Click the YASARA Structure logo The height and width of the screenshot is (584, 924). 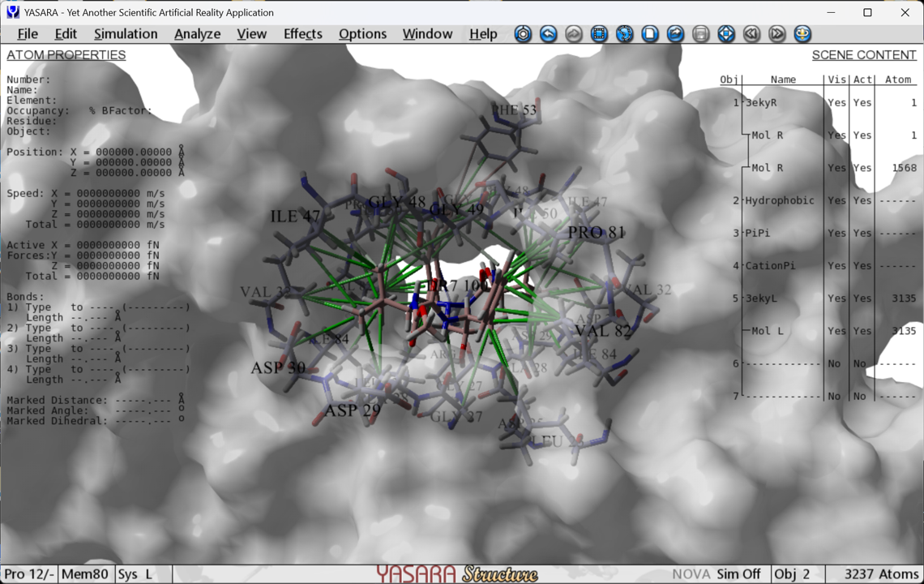(x=456, y=574)
